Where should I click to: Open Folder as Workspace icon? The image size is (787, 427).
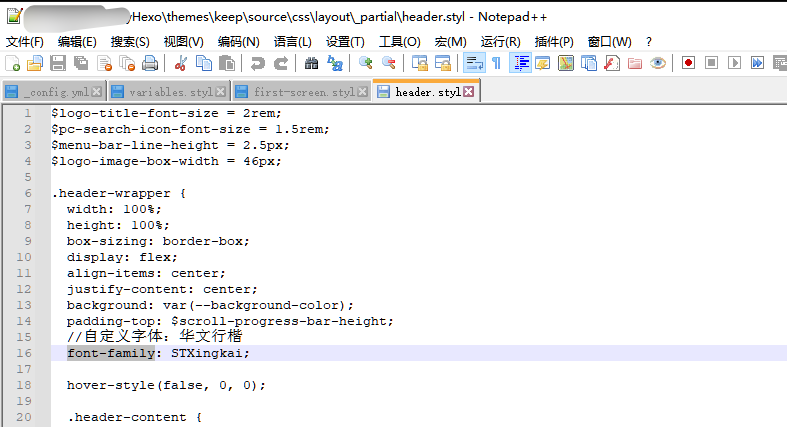635,63
